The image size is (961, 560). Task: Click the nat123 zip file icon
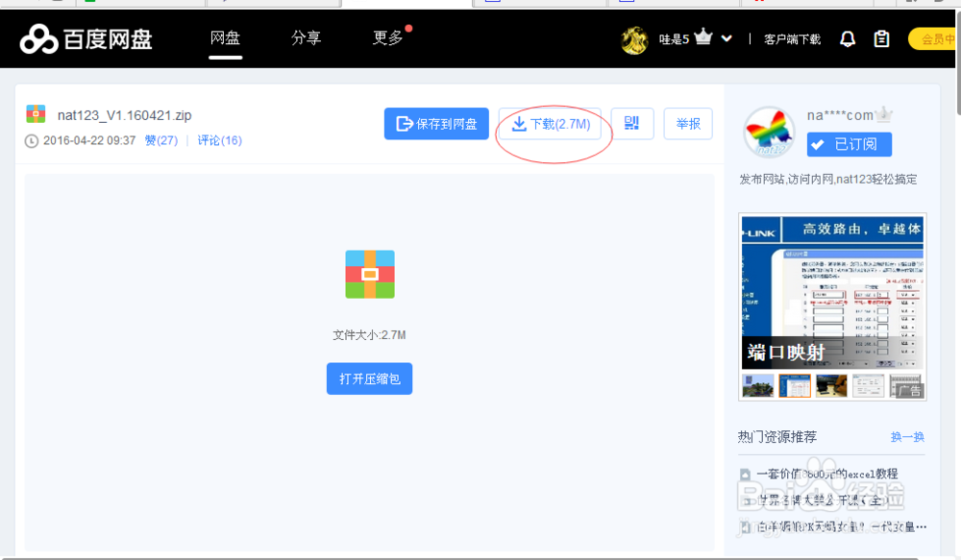click(x=36, y=114)
